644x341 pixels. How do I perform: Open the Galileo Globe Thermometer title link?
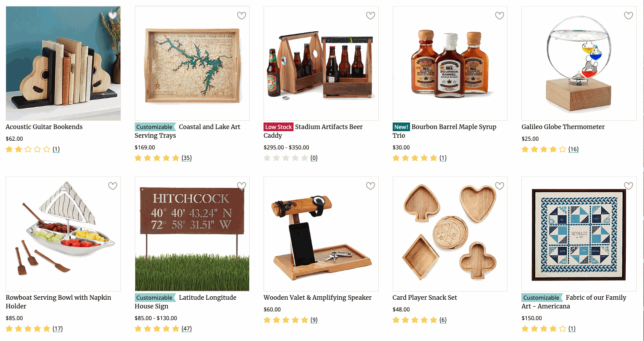pyautogui.click(x=563, y=127)
